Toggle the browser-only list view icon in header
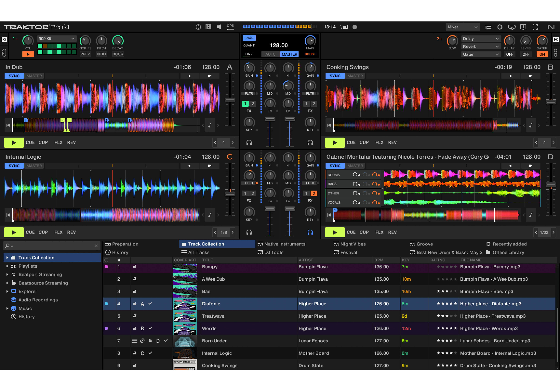 488,27
